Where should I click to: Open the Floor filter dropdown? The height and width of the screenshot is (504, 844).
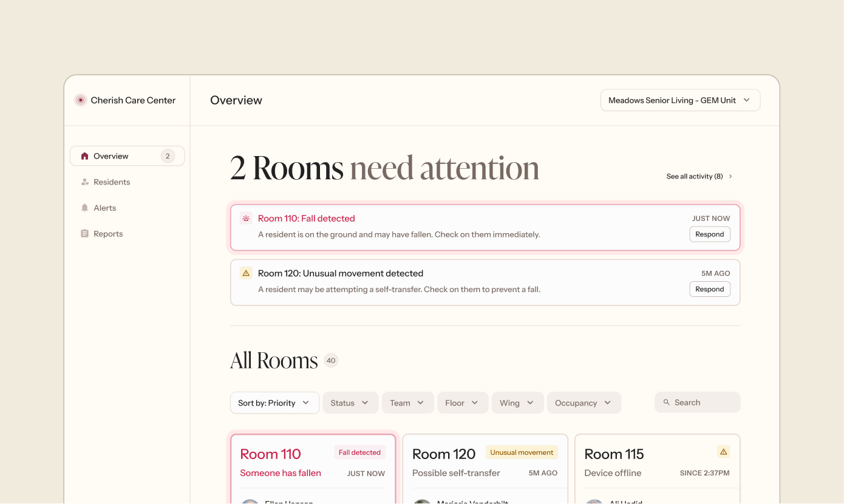(x=463, y=403)
